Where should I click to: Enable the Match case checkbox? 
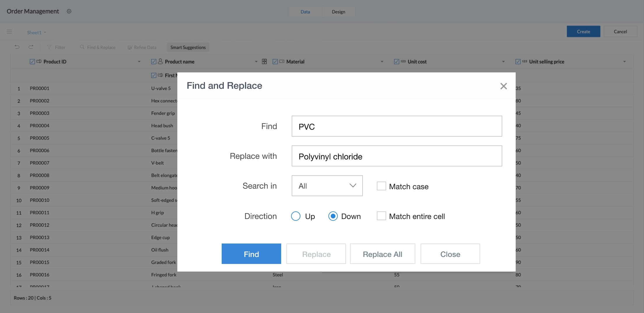381,186
